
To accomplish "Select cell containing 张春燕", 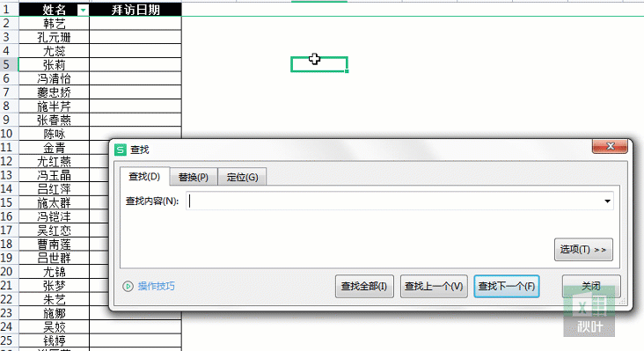I will pyautogui.click(x=55, y=120).
